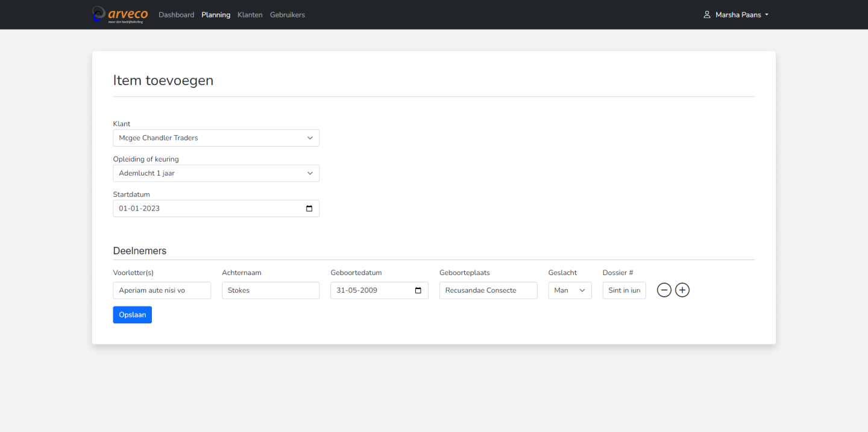The height and width of the screenshot is (432, 868).
Task: Go to Dashboard in navigation bar
Action: coord(176,15)
